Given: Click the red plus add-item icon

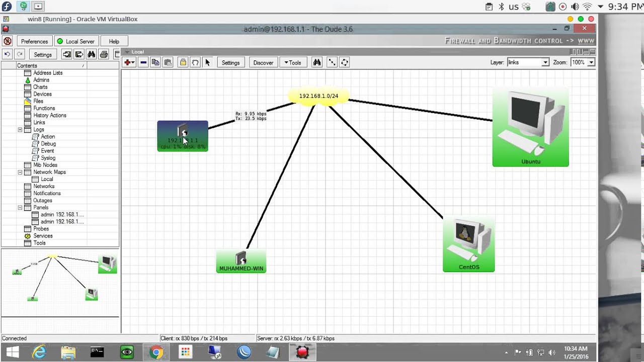Looking at the screenshot, I should pyautogui.click(x=129, y=62).
